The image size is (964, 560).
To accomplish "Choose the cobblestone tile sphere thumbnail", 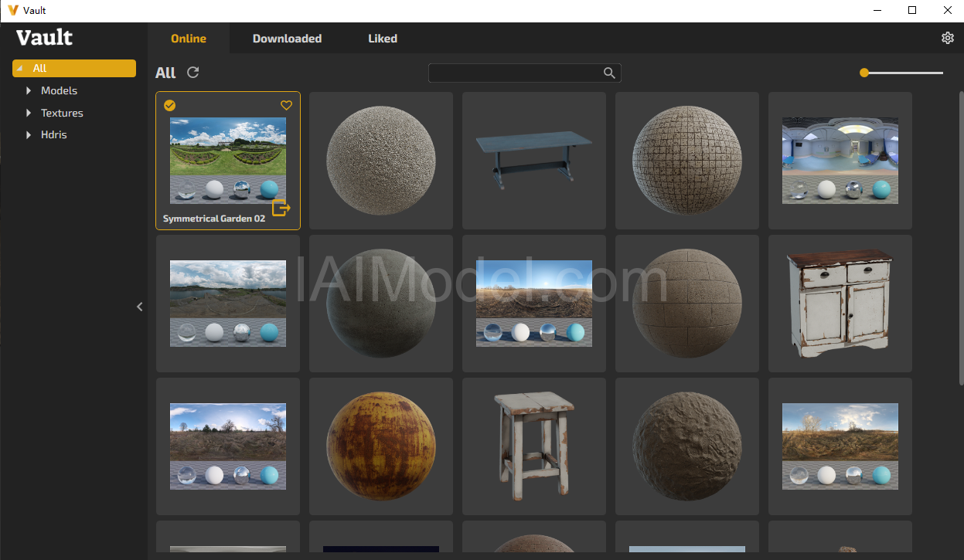I will 687,161.
